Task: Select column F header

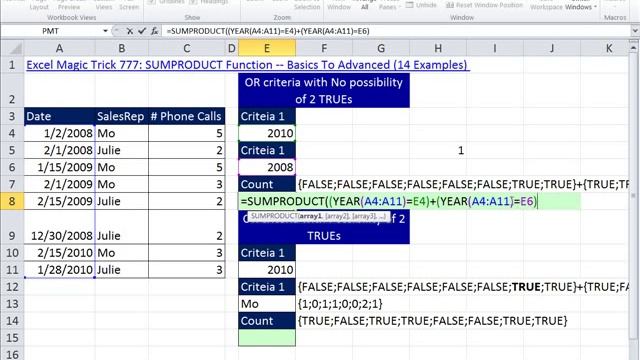Action: coord(324,49)
